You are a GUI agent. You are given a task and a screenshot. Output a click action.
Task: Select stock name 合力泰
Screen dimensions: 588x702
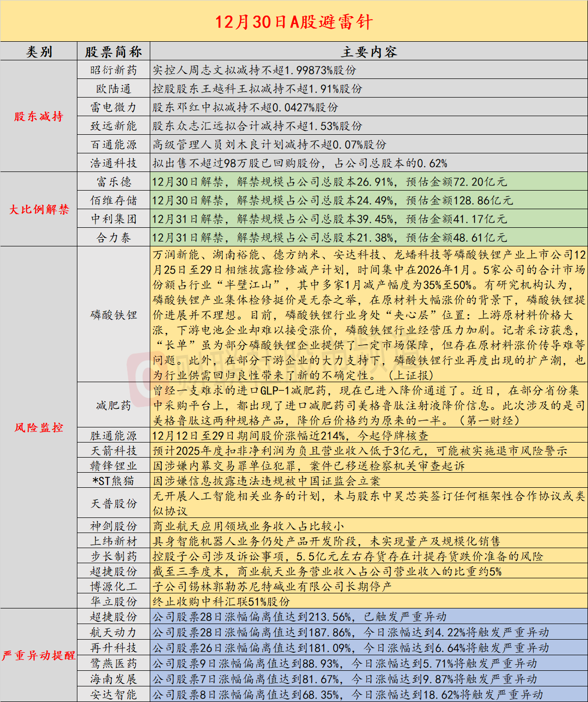point(114,237)
